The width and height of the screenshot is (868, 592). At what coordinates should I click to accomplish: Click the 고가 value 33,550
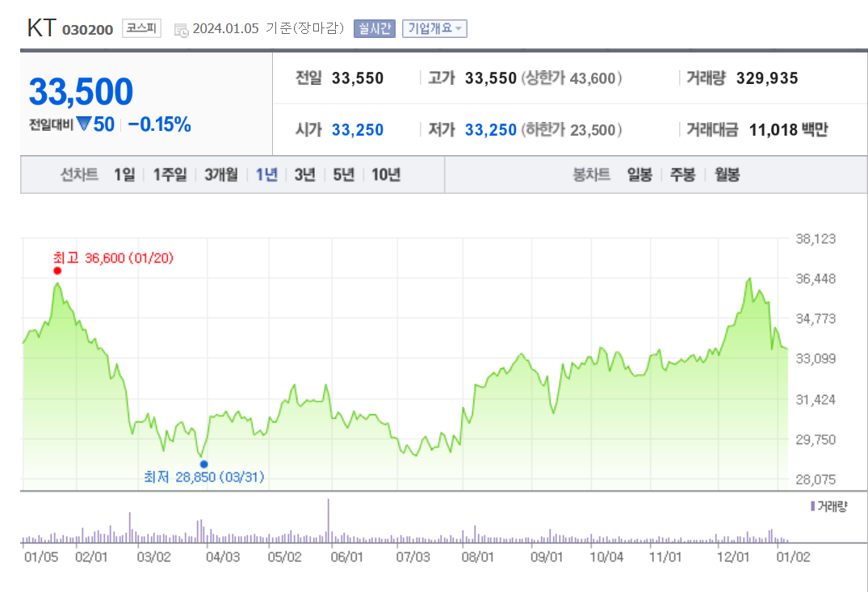pyautogui.click(x=490, y=78)
